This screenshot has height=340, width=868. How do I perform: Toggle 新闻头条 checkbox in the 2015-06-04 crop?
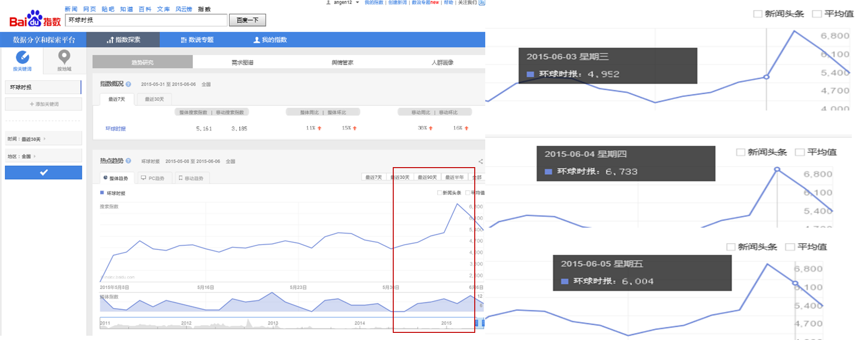[x=740, y=152]
